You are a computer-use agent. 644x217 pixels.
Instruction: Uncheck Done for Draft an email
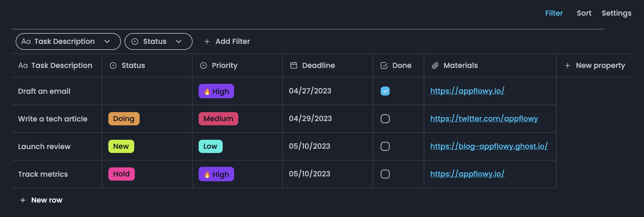pos(385,91)
